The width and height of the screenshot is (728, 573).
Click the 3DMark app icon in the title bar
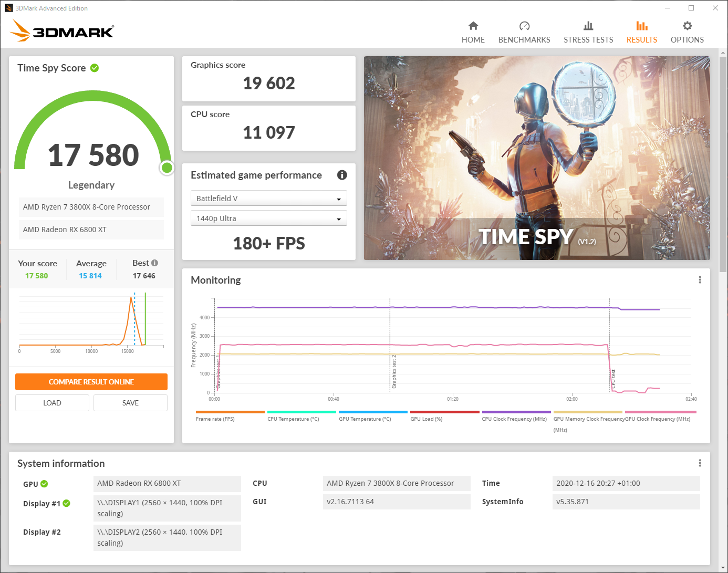pyautogui.click(x=8, y=8)
